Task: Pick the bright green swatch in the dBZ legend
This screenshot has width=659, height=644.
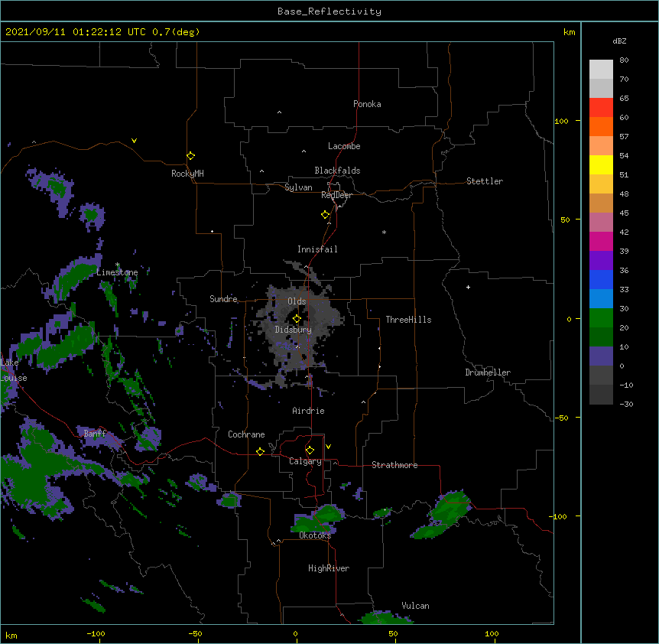Action: tap(601, 318)
